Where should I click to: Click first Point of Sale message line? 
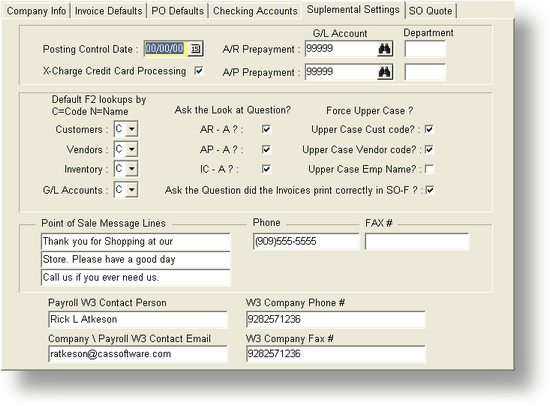[135, 242]
